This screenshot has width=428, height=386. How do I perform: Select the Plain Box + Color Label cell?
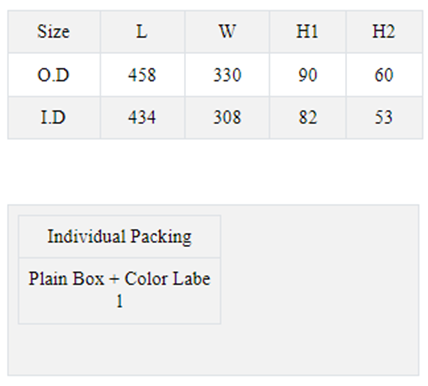pyautogui.click(x=120, y=291)
